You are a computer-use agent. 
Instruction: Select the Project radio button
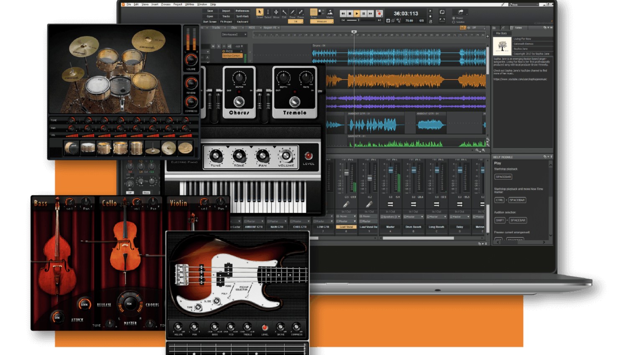click(454, 18)
